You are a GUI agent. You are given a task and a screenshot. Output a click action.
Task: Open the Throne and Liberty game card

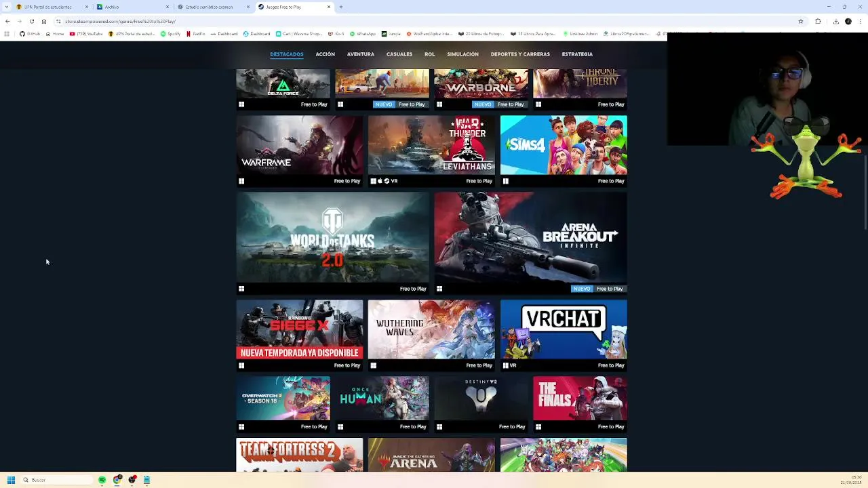pos(580,89)
